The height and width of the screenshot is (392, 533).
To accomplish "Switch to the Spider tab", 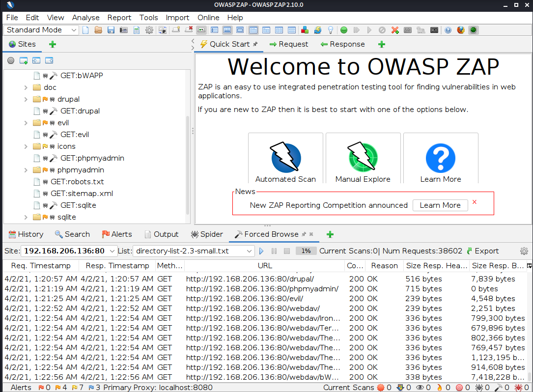I will tap(207, 234).
